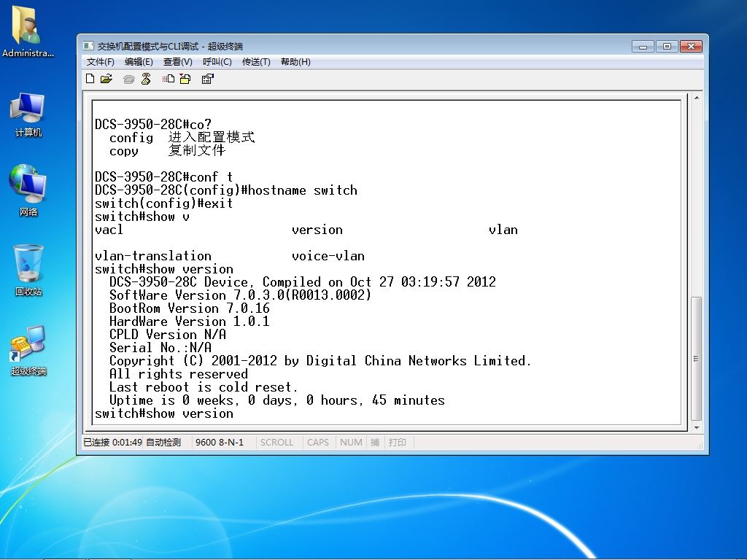This screenshot has width=747, height=560.
Task: Click the 'copy 复制文件' help line
Action: 167,151
